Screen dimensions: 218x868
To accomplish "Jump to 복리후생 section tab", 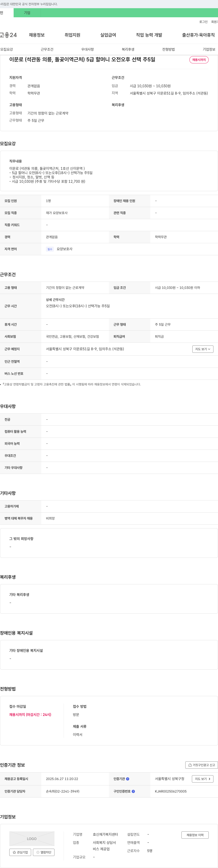I will click(128, 49).
